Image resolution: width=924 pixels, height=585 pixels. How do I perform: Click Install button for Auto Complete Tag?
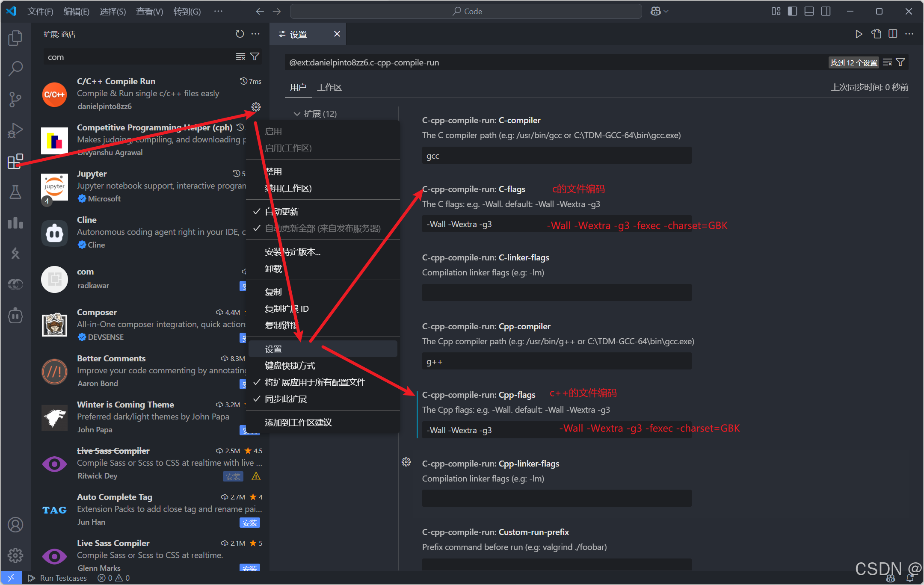tap(249, 523)
